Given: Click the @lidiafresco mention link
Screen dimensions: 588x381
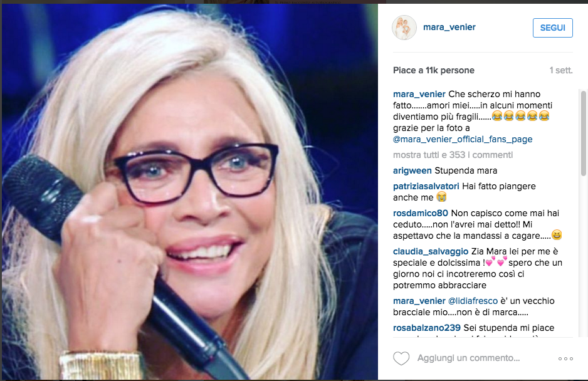Looking at the screenshot, I should tap(473, 301).
